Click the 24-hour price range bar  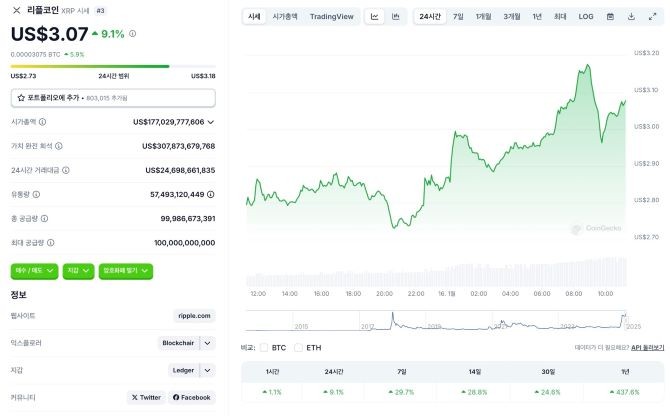tap(113, 67)
